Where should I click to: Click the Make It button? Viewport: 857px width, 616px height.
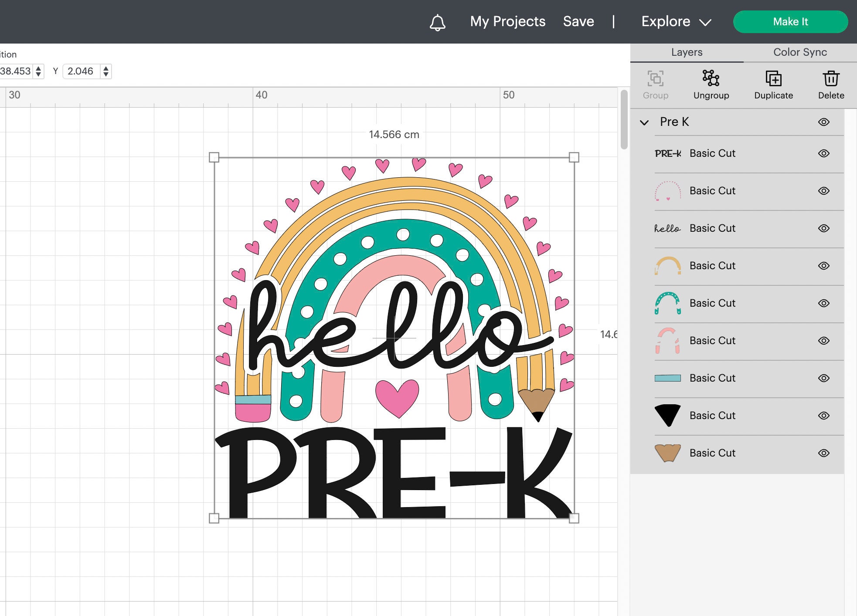[790, 21]
